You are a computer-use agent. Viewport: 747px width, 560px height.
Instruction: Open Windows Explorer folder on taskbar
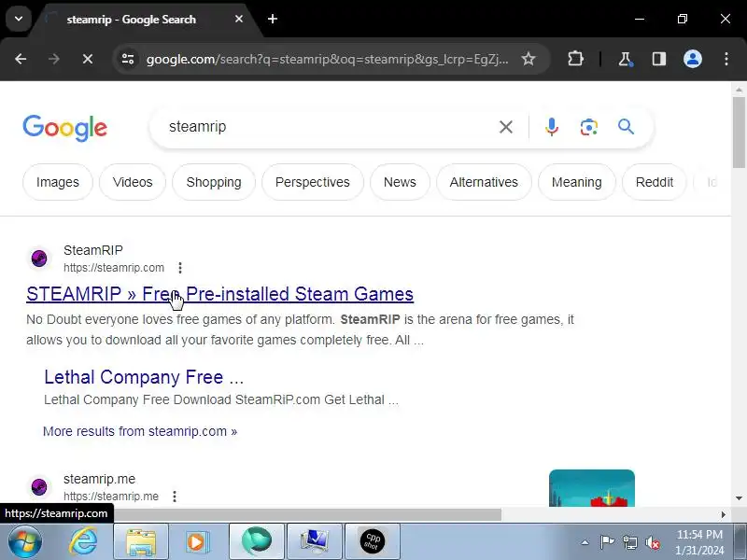(141, 541)
